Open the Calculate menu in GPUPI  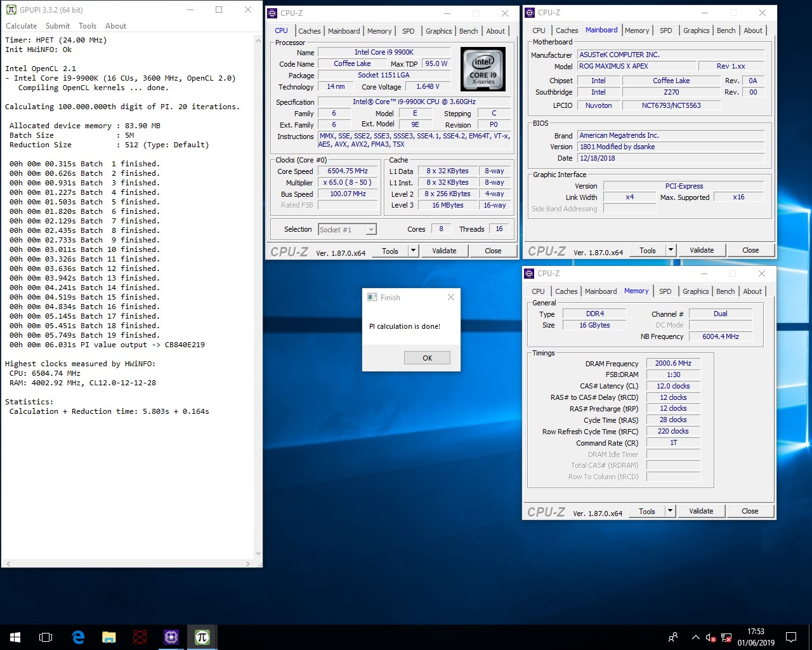(21, 25)
